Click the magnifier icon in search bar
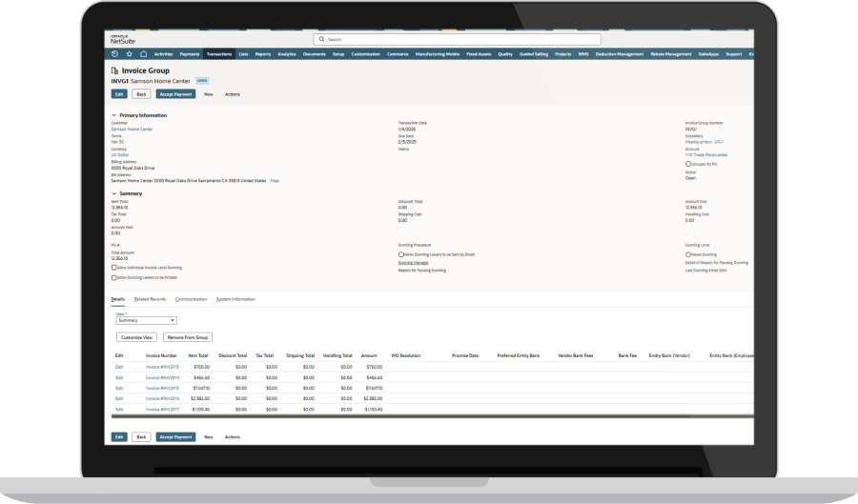This screenshot has width=858, height=504. tap(321, 40)
